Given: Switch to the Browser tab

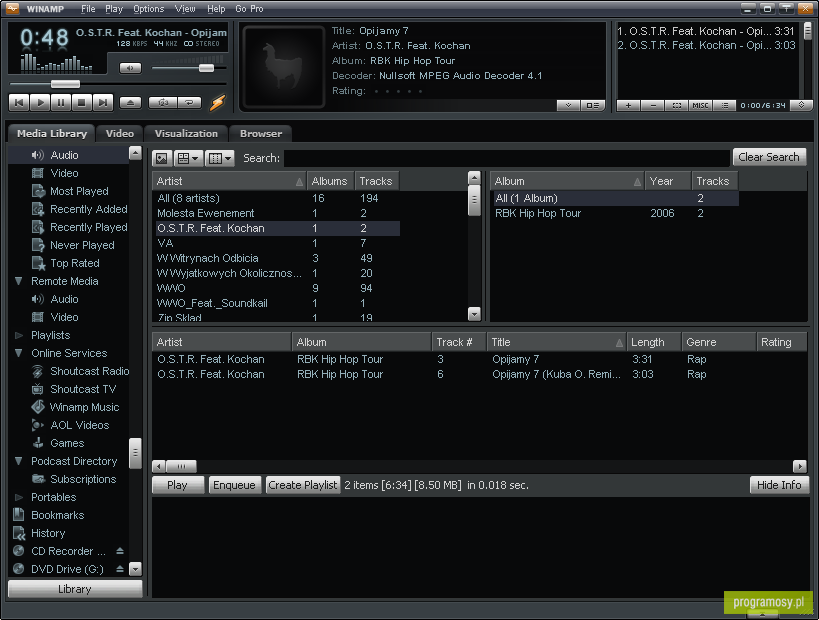Looking at the screenshot, I should (x=261, y=134).
